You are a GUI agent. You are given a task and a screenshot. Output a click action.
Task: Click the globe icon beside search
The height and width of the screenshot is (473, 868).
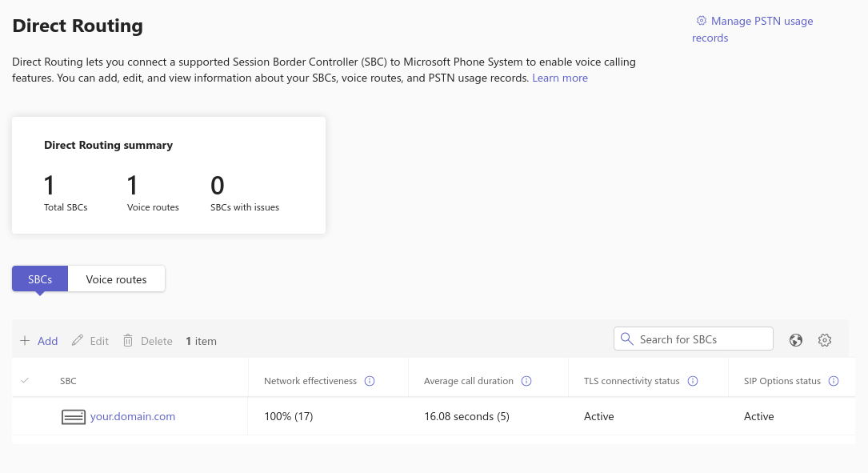[x=795, y=340]
